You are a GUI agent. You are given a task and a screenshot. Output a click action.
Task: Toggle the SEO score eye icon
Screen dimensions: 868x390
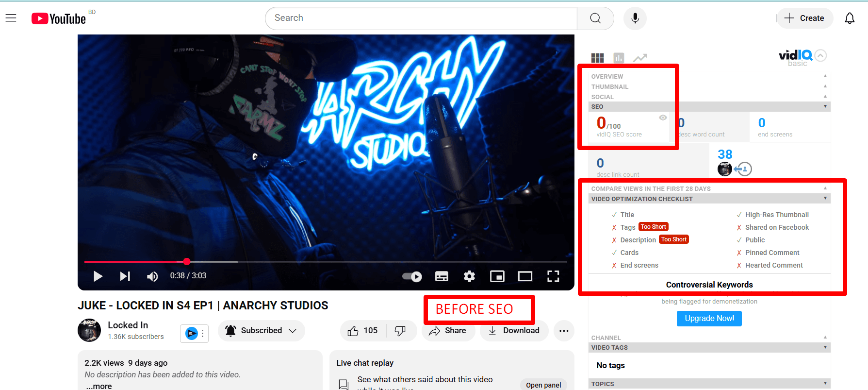pos(663,118)
